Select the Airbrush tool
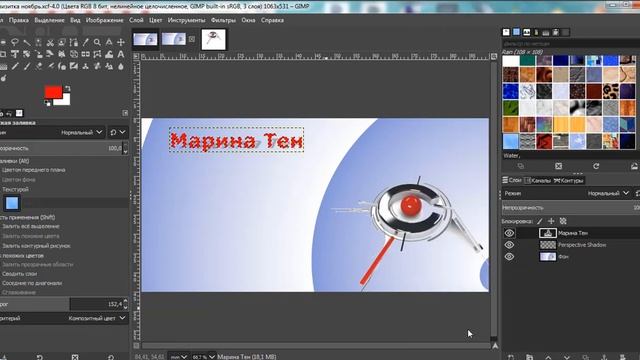Screen dimensions: 640x360 [50, 66]
